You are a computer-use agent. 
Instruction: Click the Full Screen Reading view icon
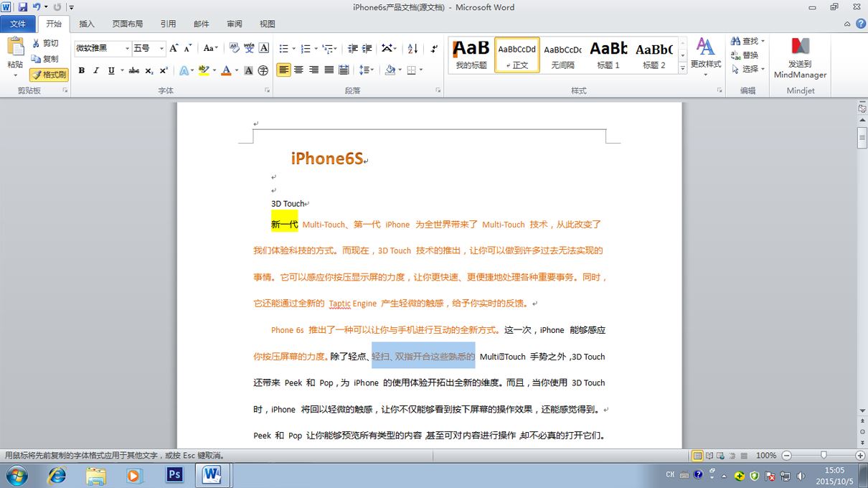tap(709, 456)
